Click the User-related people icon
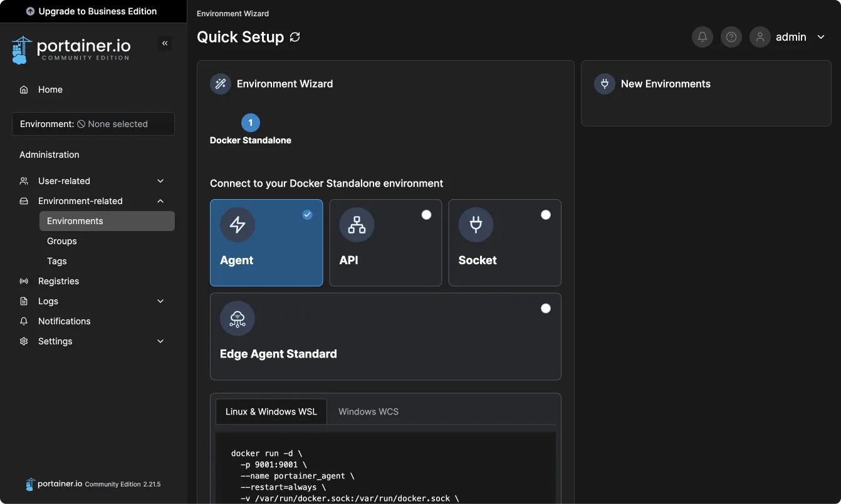Screen dimensions: 841x504 point(24,181)
